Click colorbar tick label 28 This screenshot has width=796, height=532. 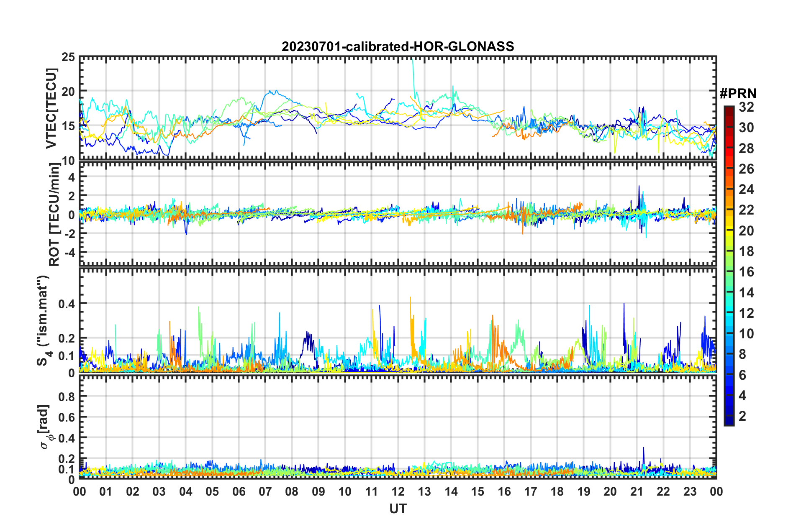746,148
